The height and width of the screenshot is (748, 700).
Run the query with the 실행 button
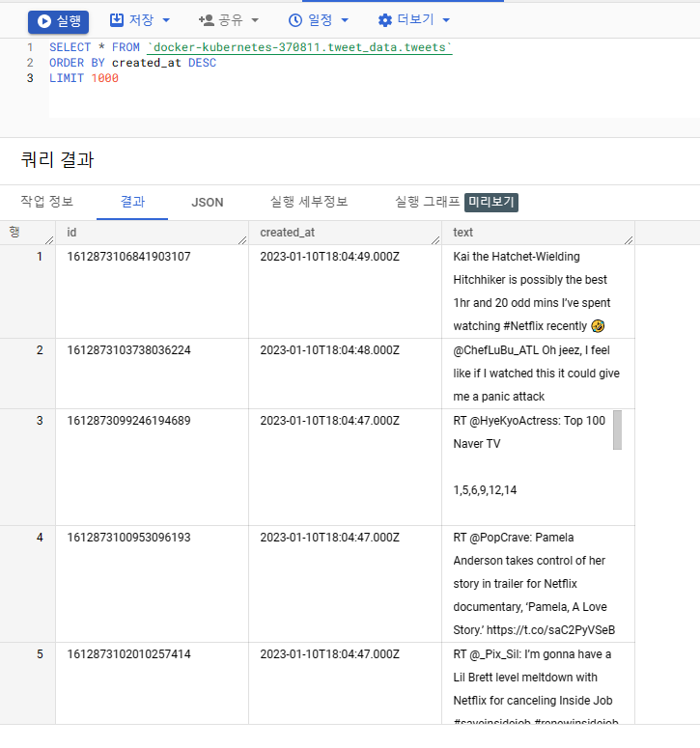[58, 21]
